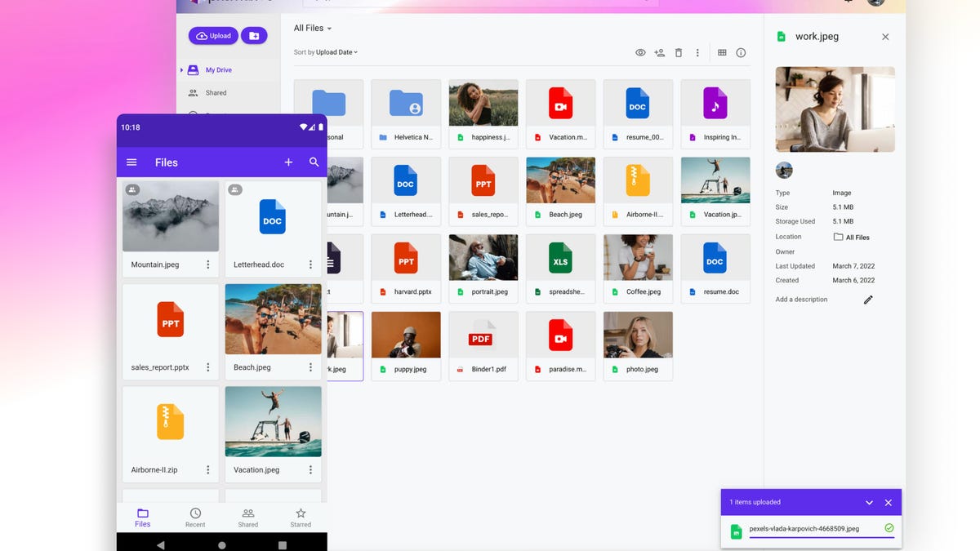Switch to the Starred tab in the mobile app

(301, 518)
